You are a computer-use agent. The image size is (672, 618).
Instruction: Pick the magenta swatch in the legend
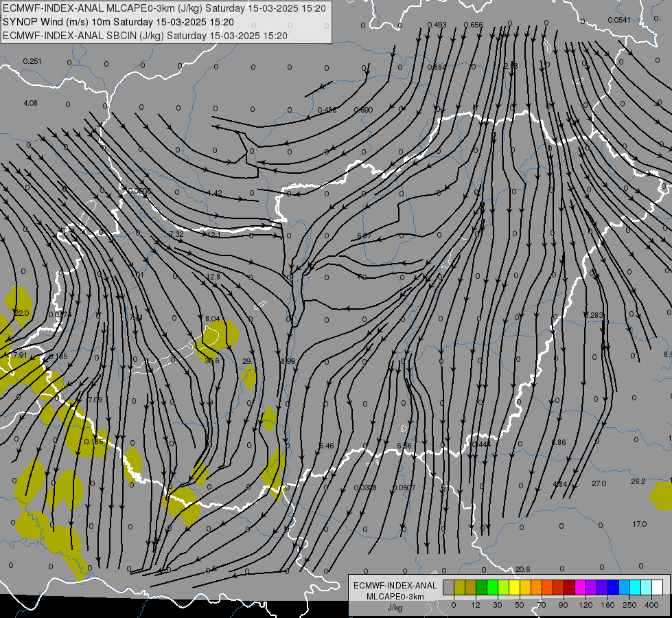coord(580,587)
